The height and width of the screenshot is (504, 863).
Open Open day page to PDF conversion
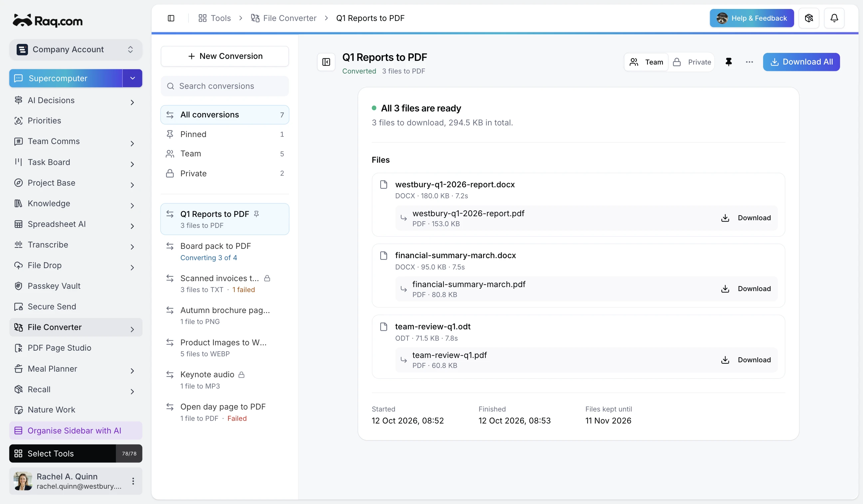225,412
